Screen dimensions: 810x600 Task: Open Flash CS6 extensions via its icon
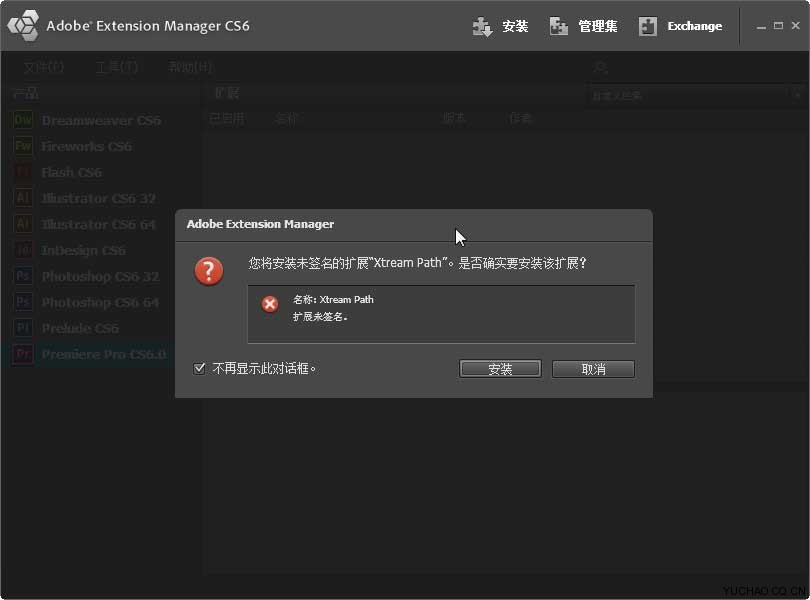coord(22,172)
